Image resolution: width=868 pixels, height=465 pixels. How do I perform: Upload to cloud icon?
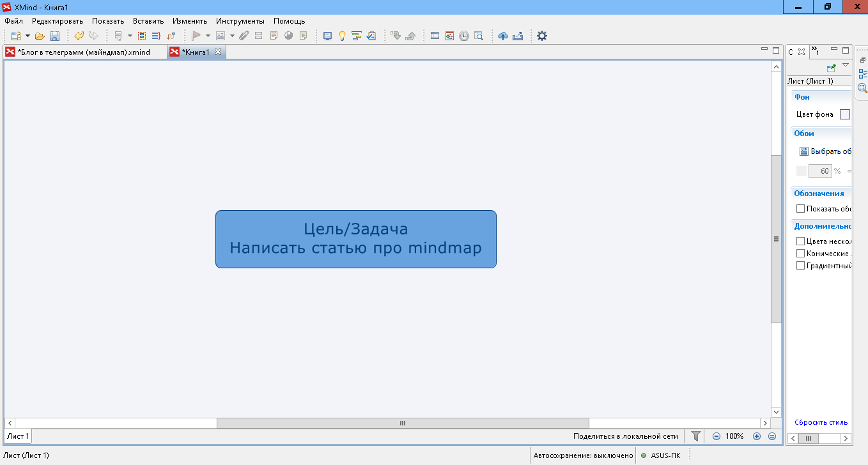(503, 36)
